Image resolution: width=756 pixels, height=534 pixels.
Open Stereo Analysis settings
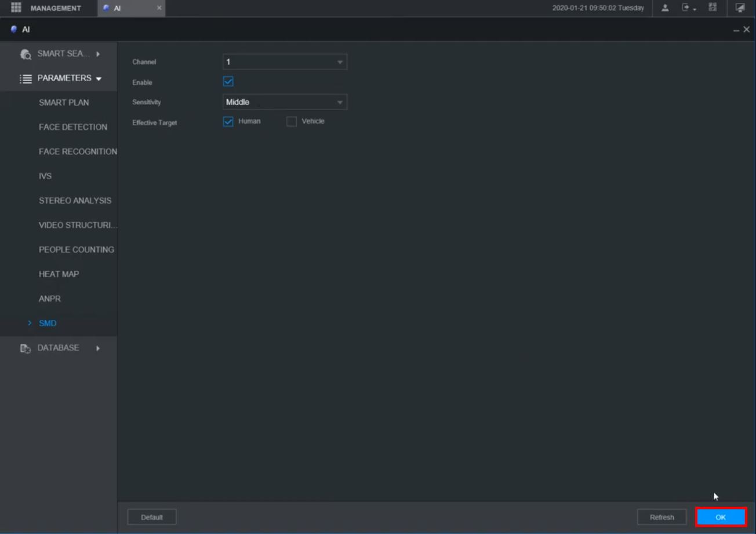pyautogui.click(x=75, y=201)
